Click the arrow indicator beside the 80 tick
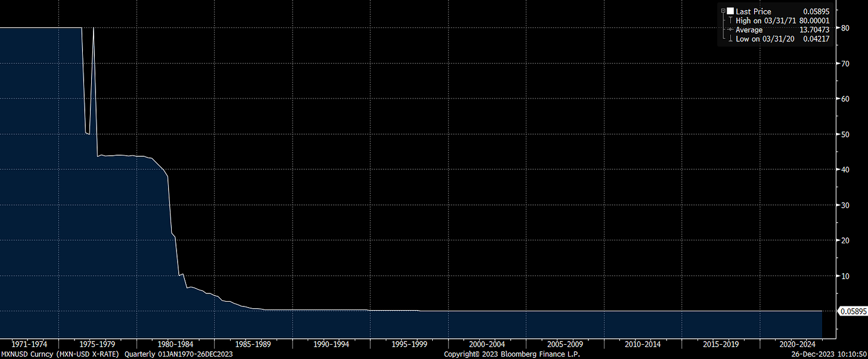 click(838, 28)
